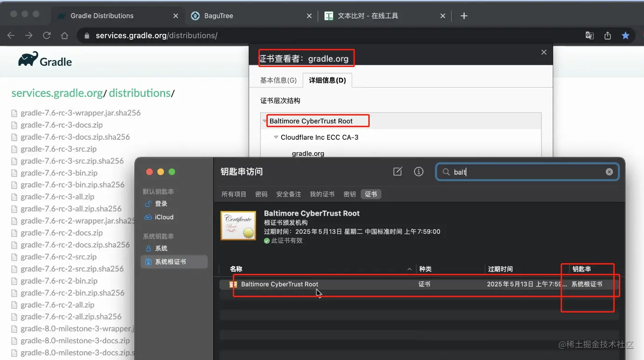Select Cloudflare Inc ECC CA-3 certificate
This screenshot has width=644, height=360.
[319, 137]
